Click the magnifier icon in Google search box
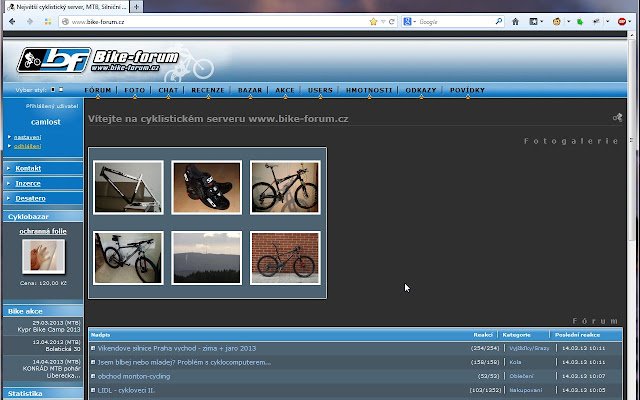The width and height of the screenshot is (640, 400). pos(498,21)
